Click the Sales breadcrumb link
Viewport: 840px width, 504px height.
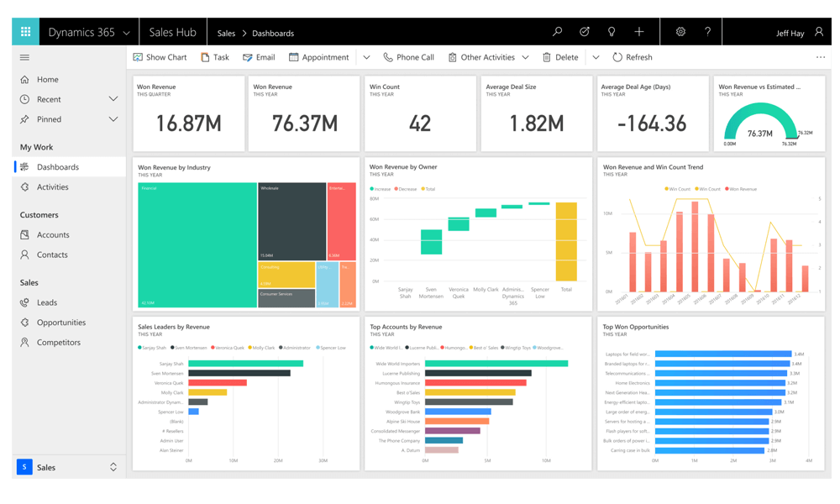click(x=226, y=34)
